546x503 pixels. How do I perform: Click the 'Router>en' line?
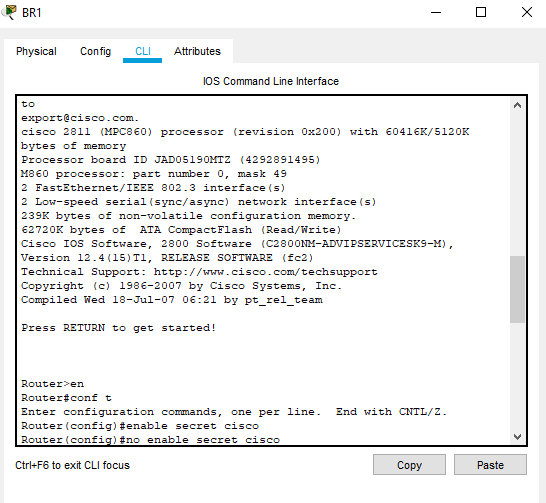(x=53, y=384)
